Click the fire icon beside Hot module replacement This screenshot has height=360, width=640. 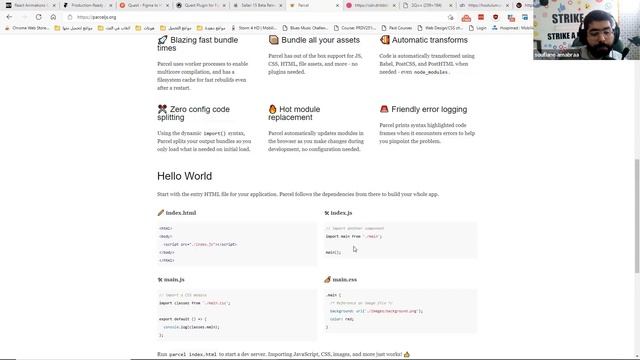coord(273,109)
